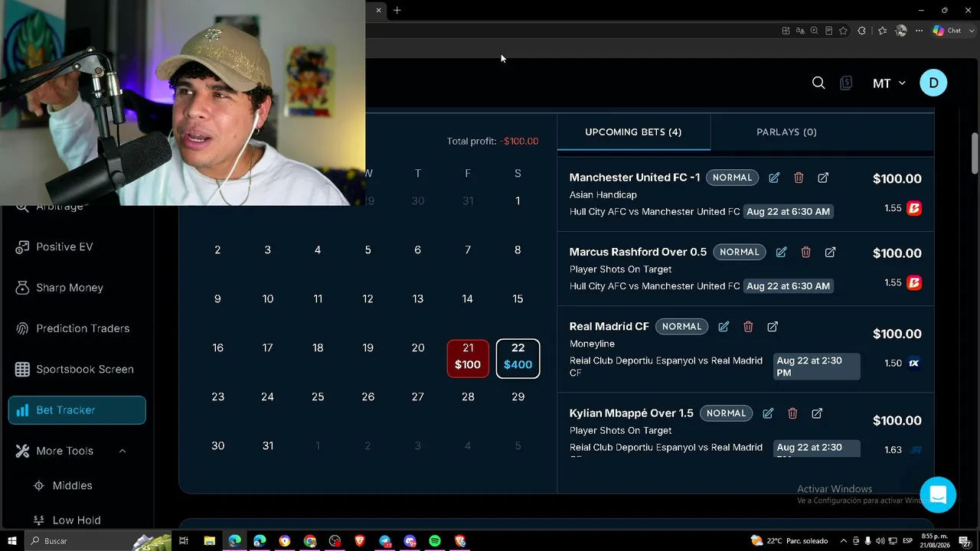This screenshot has width=980, height=551.
Task: Click the Buscar taskbar search box
Action: [x=100, y=541]
